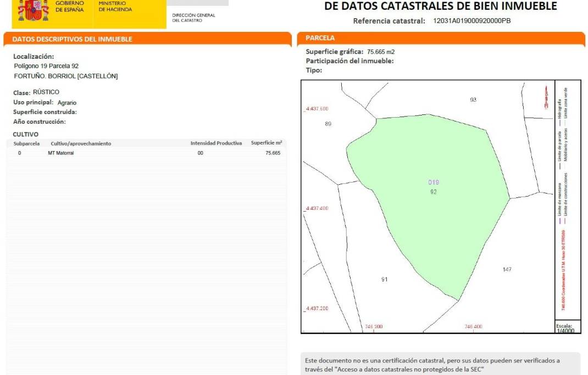This screenshot has height=375, width=588.
Task: Click the 'GOBIERNO DE ESPAÑA' text
Action: pos(70,7)
